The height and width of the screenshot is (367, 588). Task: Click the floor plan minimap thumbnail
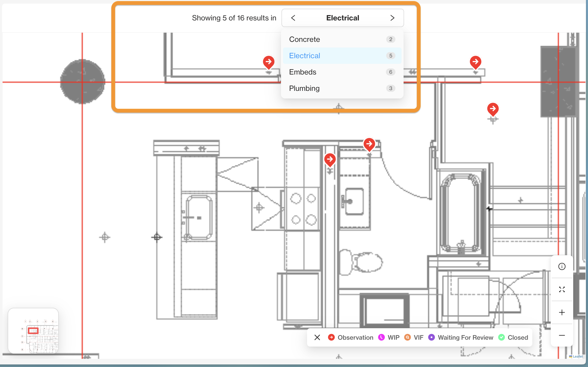coord(33,331)
